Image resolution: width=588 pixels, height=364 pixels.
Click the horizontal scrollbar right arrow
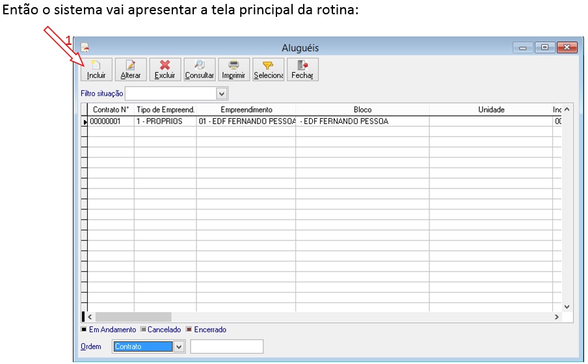(x=557, y=317)
